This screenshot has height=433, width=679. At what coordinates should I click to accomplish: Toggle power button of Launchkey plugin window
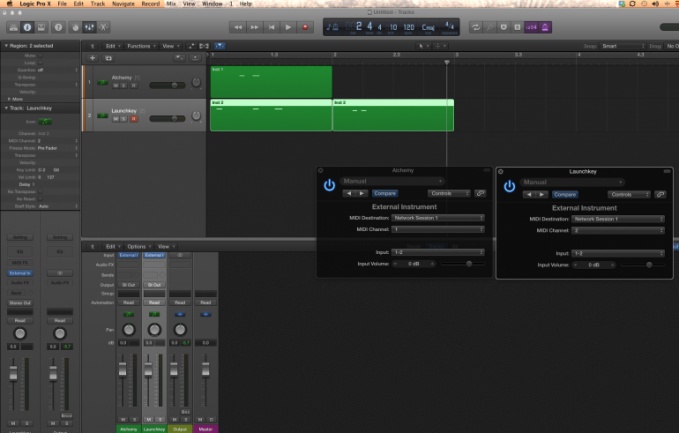coord(509,186)
